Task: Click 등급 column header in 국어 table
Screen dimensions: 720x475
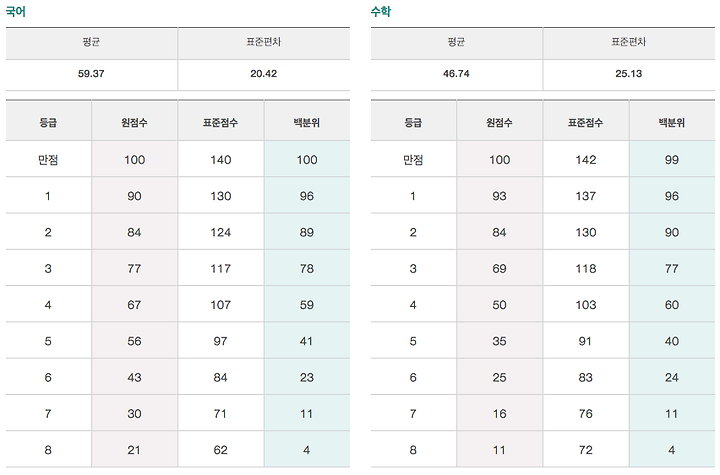Action: [48, 123]
